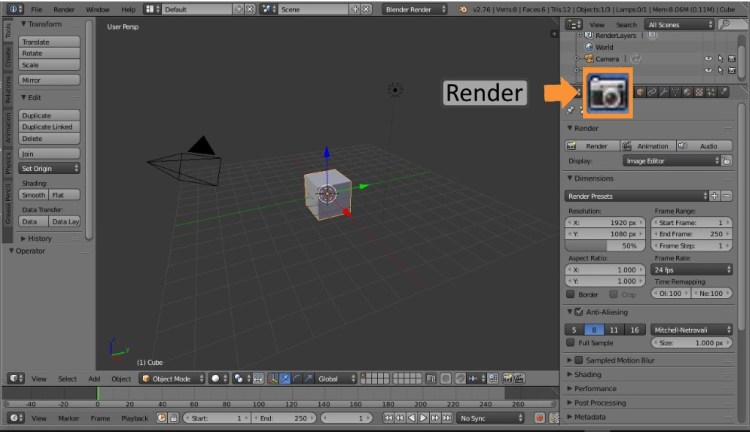
Task: Click the Blender logo in the info header
Action: 463,9
